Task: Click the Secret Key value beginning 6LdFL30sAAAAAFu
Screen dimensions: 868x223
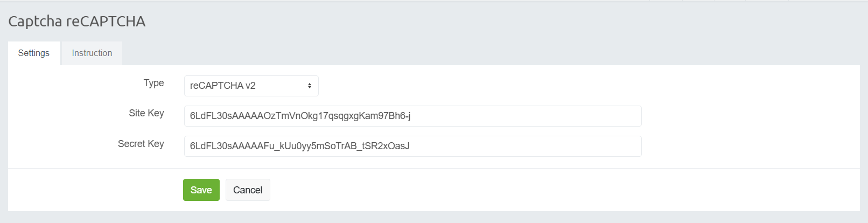Action: (x=299, y=147)
